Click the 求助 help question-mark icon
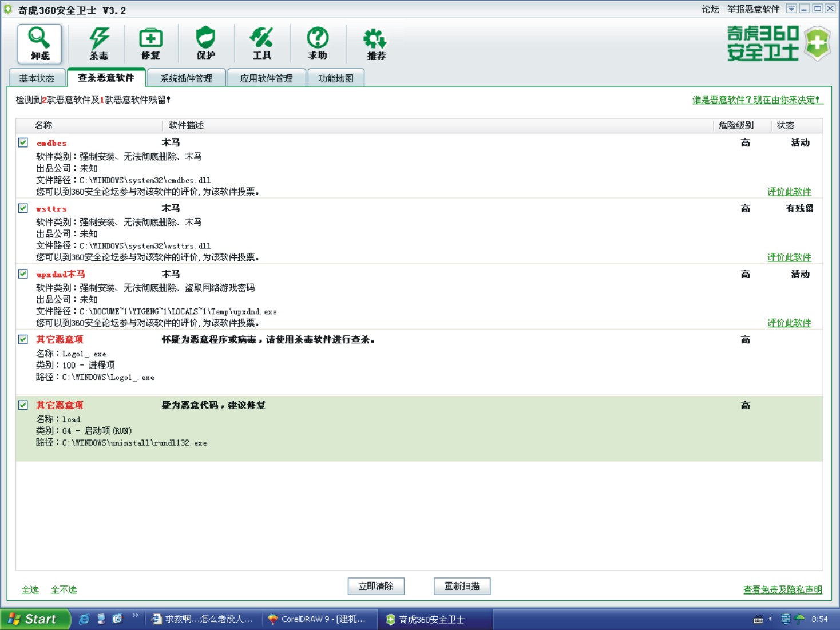This screenshot has height=630, width=840. [x=318, y=43]
